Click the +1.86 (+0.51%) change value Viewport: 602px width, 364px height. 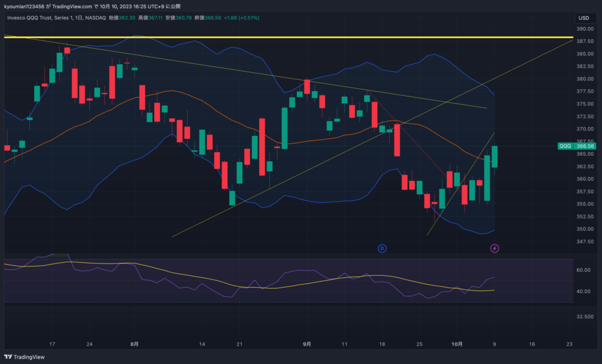click(x=242, y=18)
